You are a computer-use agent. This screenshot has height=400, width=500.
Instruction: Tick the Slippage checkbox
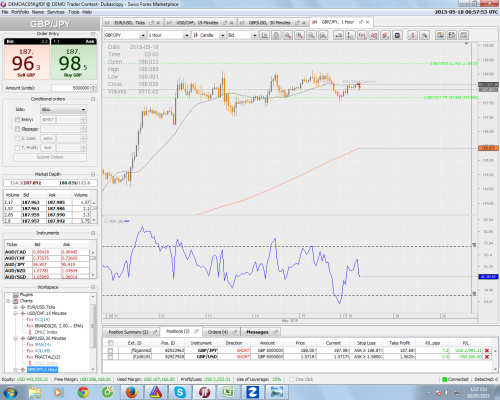[x=17, y=129]
